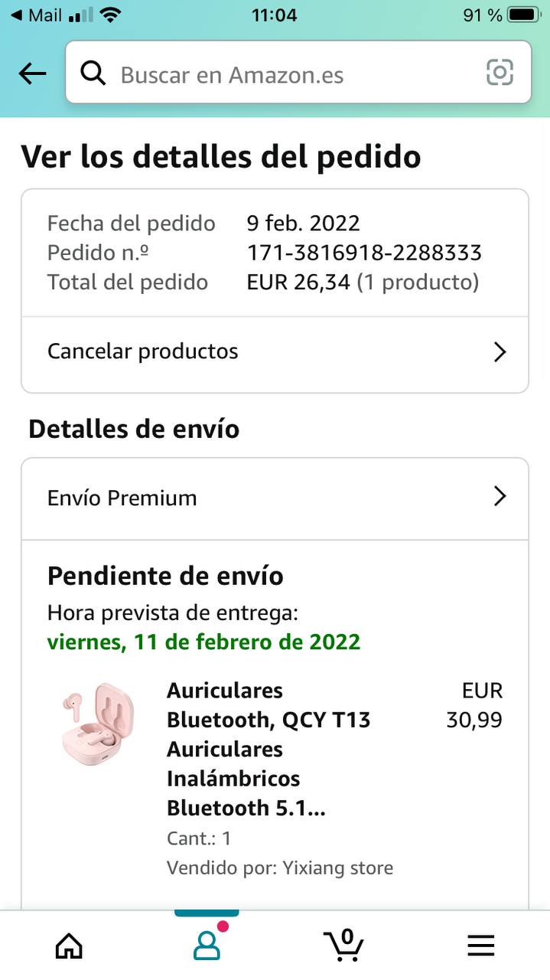The image size is (550, 980).
Task: Open the Cancelar productos row
Action: [275, 352]
